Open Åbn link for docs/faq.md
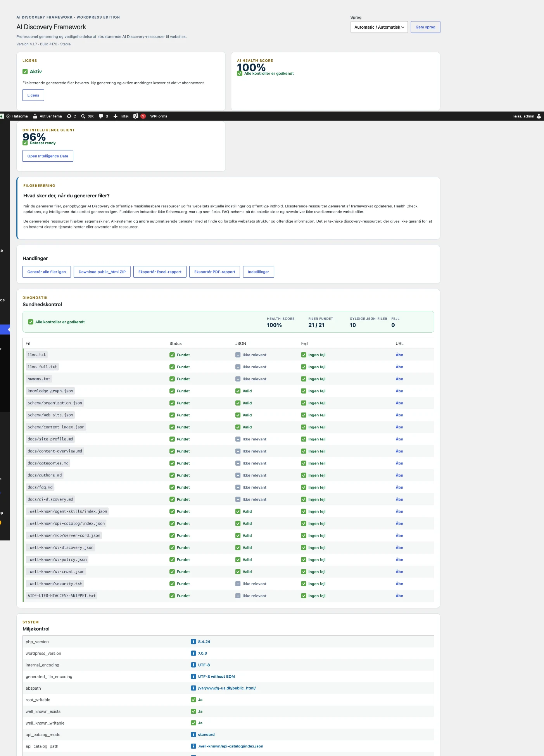The image size is (544, 756). click(399, 487)
